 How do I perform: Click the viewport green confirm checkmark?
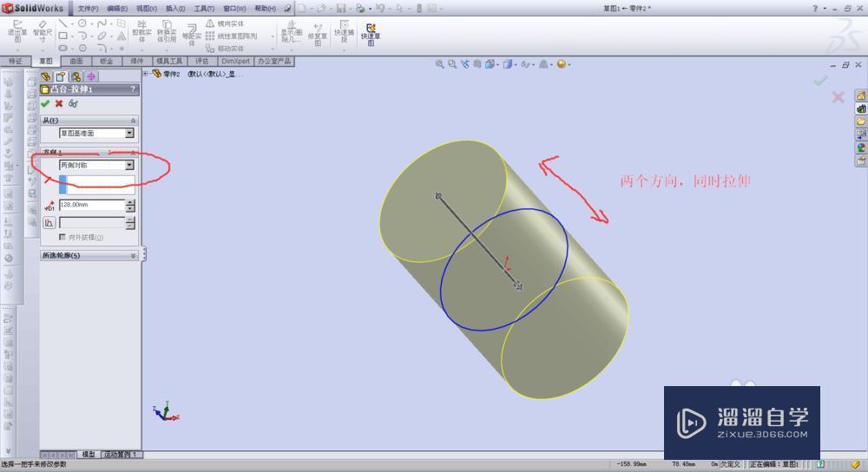coord(820,81)
